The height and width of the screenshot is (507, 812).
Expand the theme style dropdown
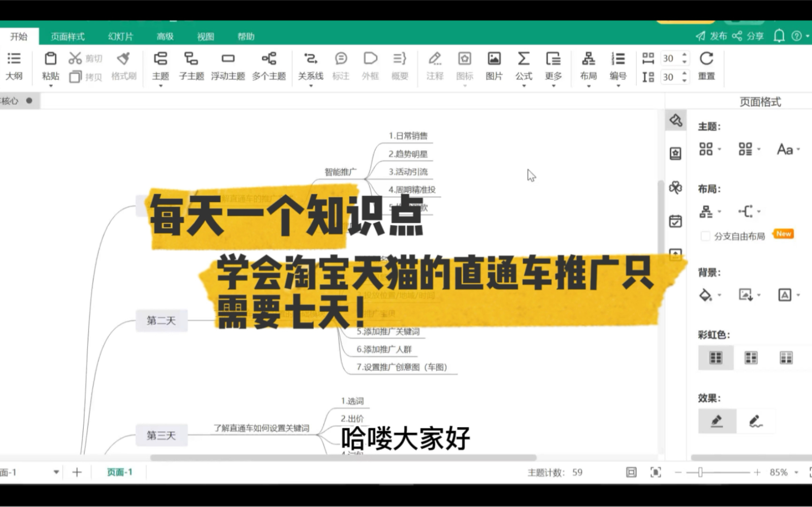(x=710, y=149)
